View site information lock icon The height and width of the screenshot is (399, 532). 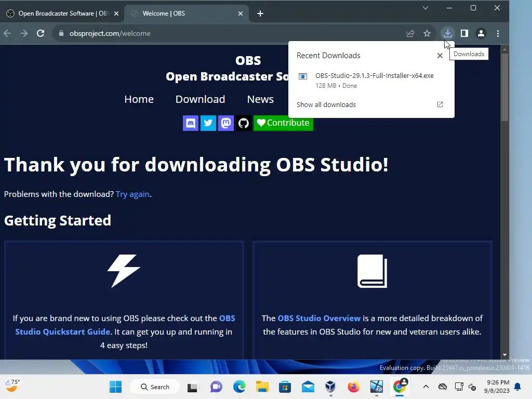(x=61, y=33)
